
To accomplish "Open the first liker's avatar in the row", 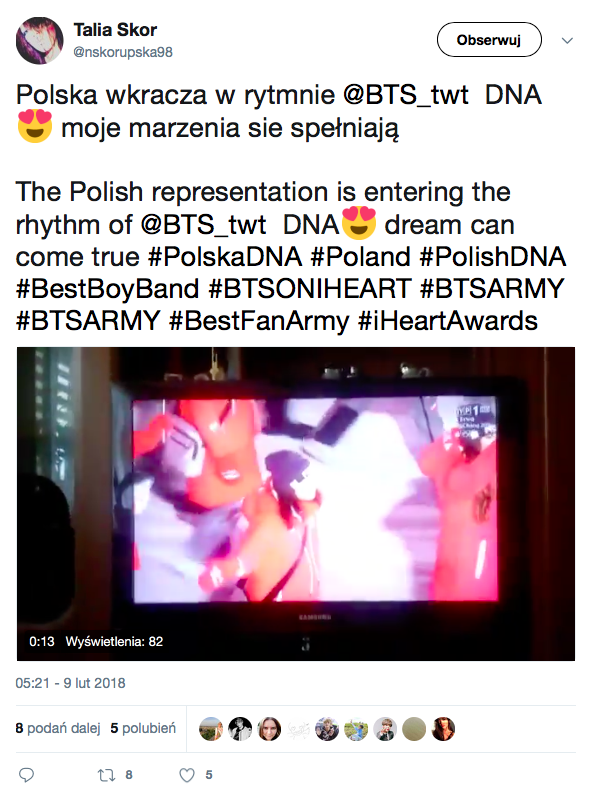I will [x=211, y=729].
